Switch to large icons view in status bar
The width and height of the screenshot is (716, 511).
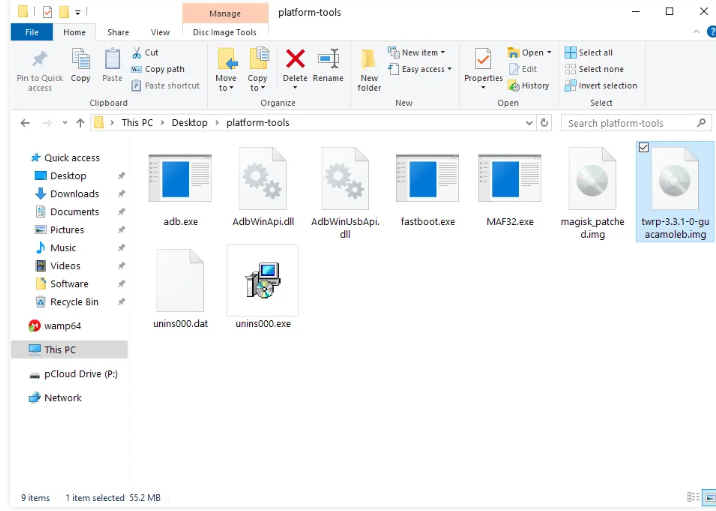(709, 497)
